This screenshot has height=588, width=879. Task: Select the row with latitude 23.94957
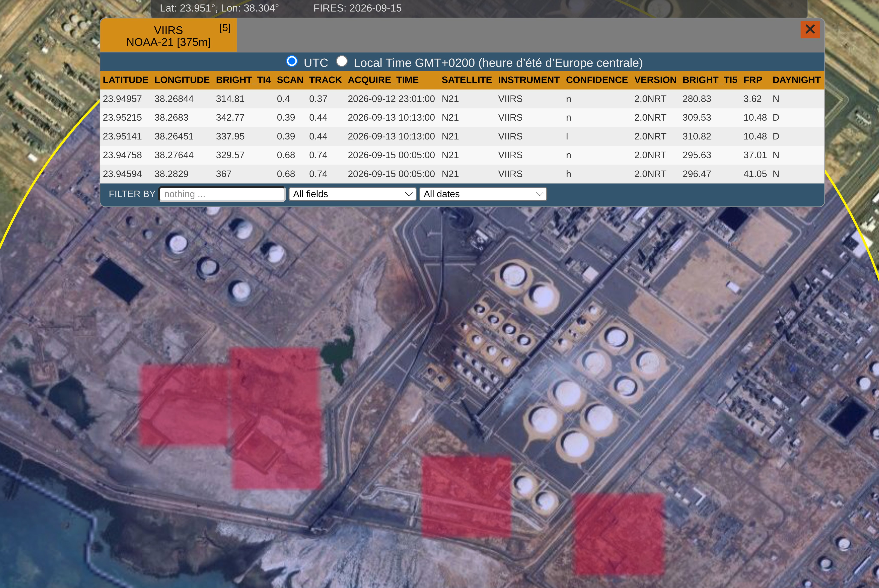pyautogui.click(x=462, y=99)
